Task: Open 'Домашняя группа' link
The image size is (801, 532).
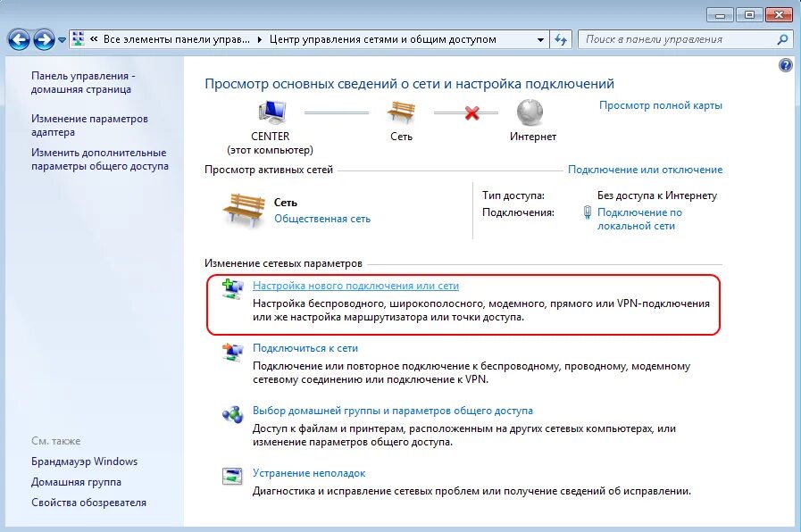Action: click(x=76, y=482)
